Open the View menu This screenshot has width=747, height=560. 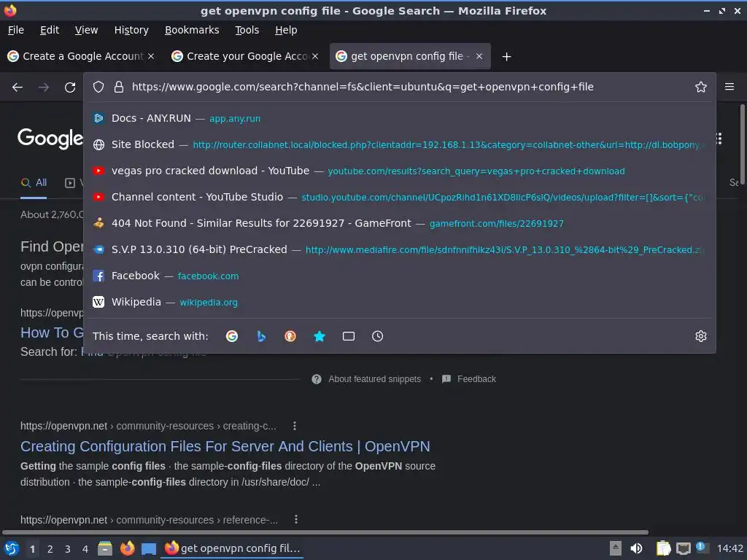coord(86,30)
